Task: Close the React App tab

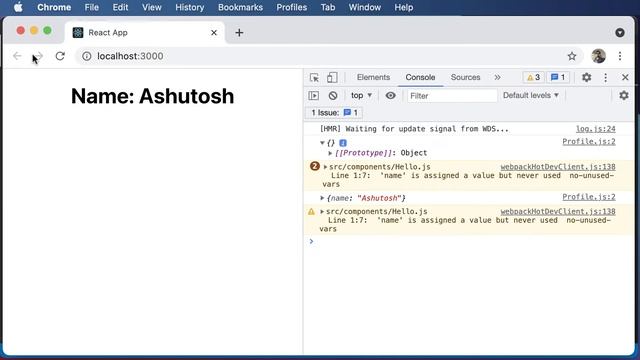Action: tap(214, 33)
